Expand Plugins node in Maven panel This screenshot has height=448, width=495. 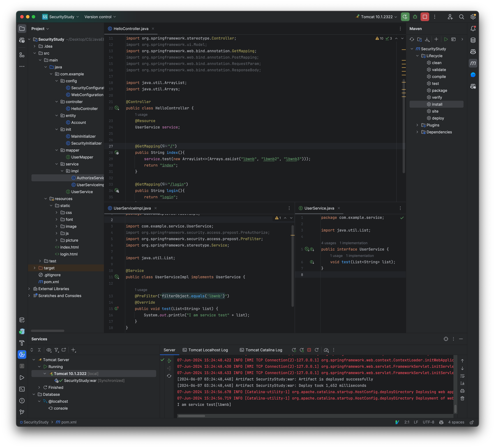(x=417, y=125)
